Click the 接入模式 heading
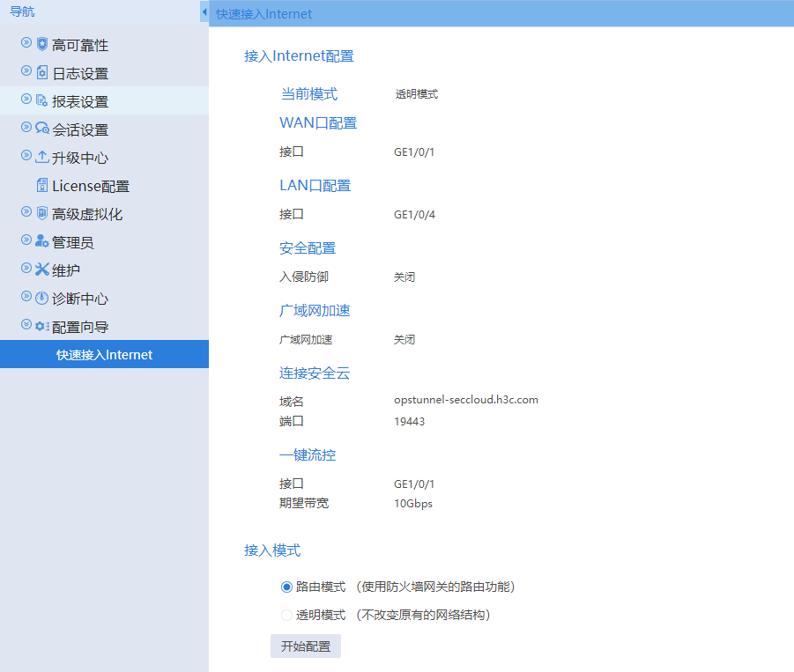Image resolution: width=794 pixels, height=672 pixels. coord(272,550)
